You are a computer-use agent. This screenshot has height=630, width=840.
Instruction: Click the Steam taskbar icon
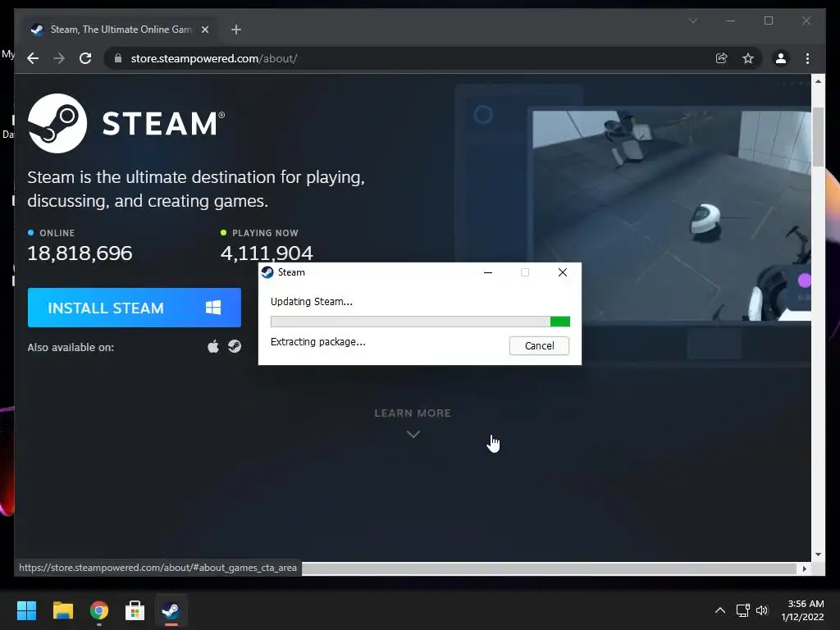pos(171,610)
